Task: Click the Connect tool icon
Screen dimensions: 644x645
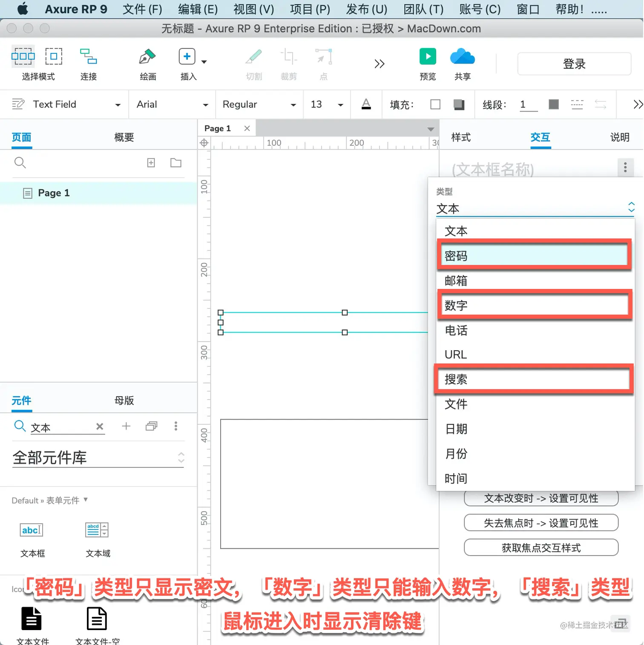Action: [x=88, y=56]
